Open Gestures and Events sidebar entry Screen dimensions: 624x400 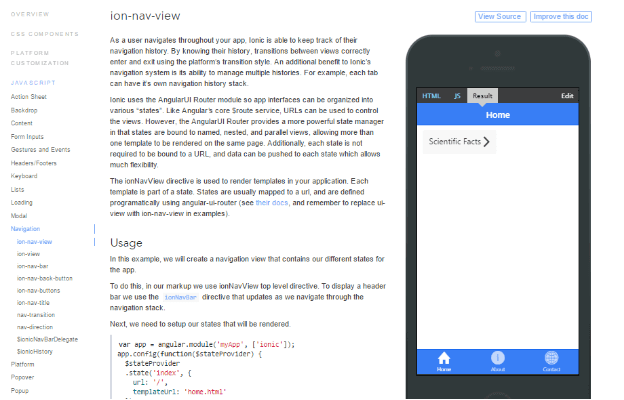pyautogui.click(x=40, y=150)
